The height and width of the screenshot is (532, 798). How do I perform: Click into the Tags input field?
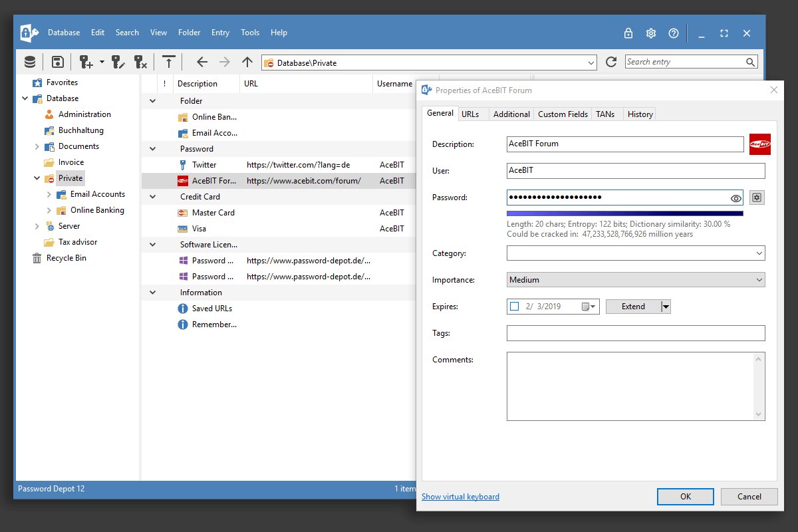click(x=636, y=333)
